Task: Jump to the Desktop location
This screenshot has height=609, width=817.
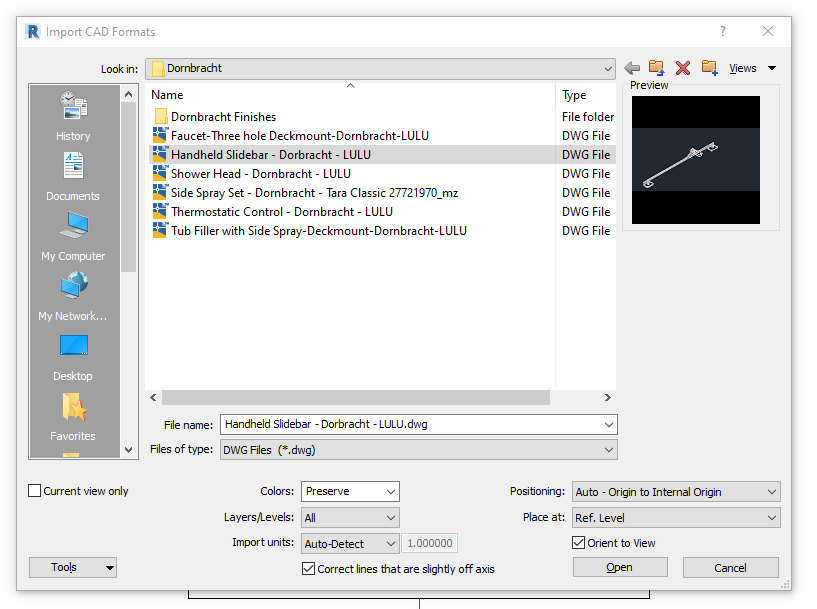Action: 73,357
